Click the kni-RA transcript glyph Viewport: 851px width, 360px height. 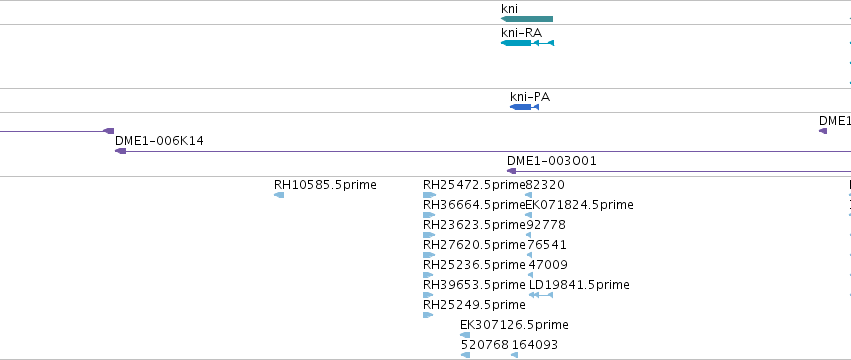[528, 43]
